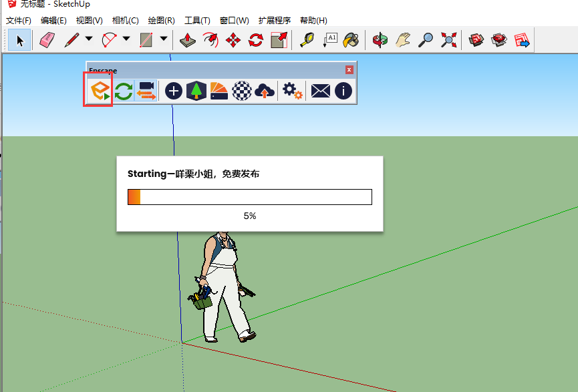The height and width of the screenshot is (392, 578).
Task: Expand the Rectangle tool dropdown
Action: click(x=162, y=40)
